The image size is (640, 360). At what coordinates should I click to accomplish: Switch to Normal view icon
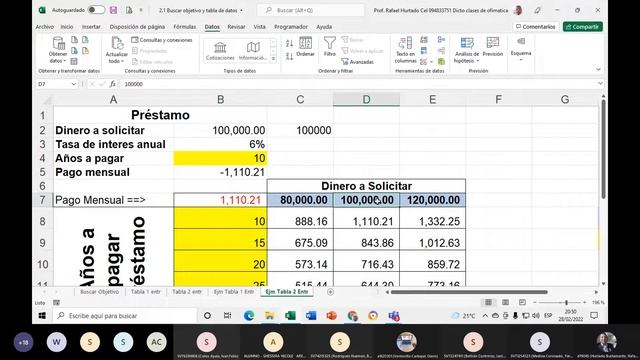point(488,302)
